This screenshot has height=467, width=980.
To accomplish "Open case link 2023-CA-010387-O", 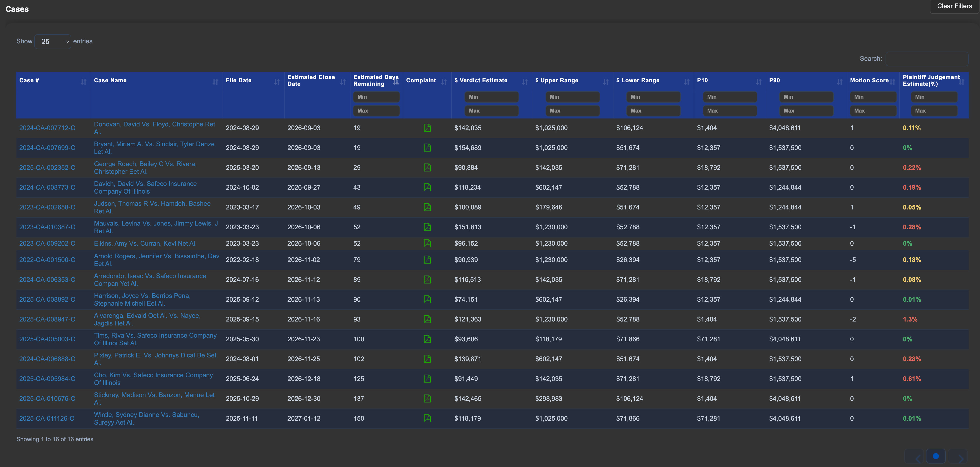I will (x=47, y=227).
